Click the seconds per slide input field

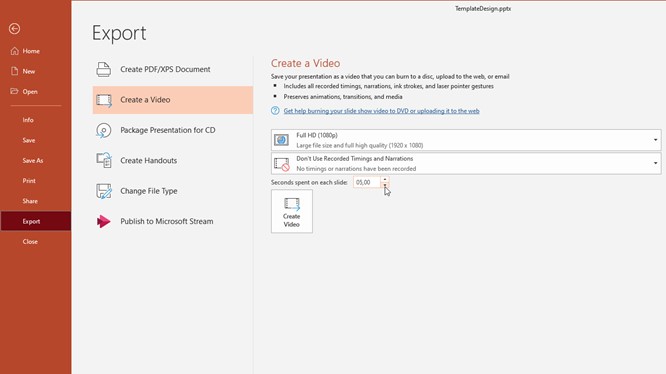(x=367, y=183)
